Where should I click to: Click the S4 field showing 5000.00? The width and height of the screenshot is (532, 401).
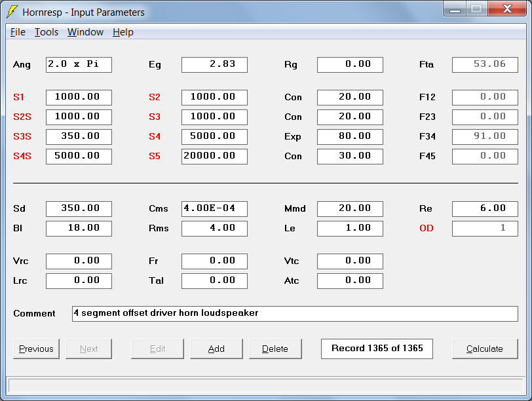214,137
